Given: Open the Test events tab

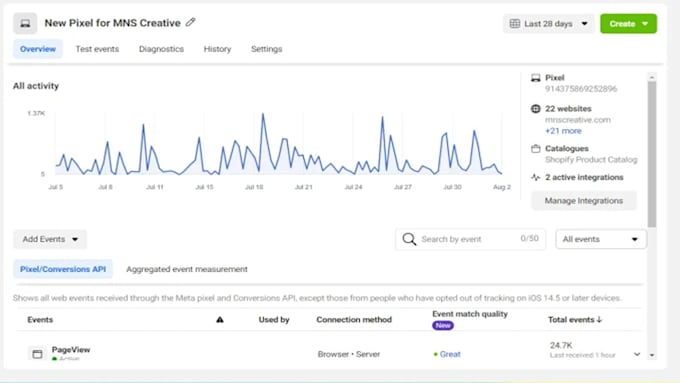Looking at the screenshot, I should (97, 49).
